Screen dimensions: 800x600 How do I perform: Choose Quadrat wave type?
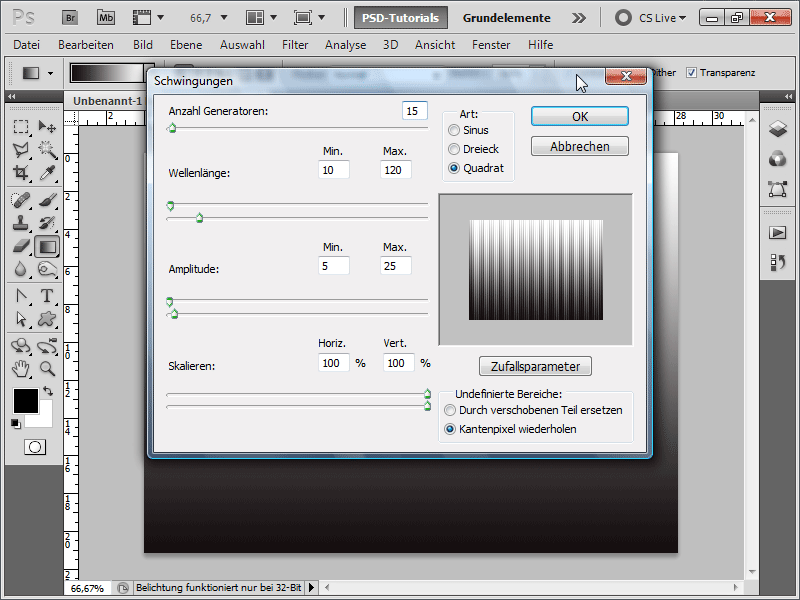click(x=454, y=168)
